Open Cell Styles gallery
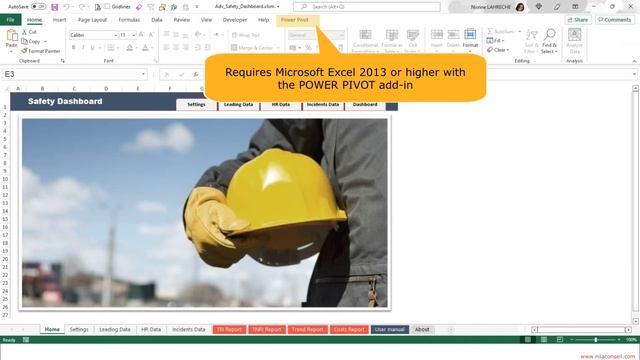 tap(413, 41)
